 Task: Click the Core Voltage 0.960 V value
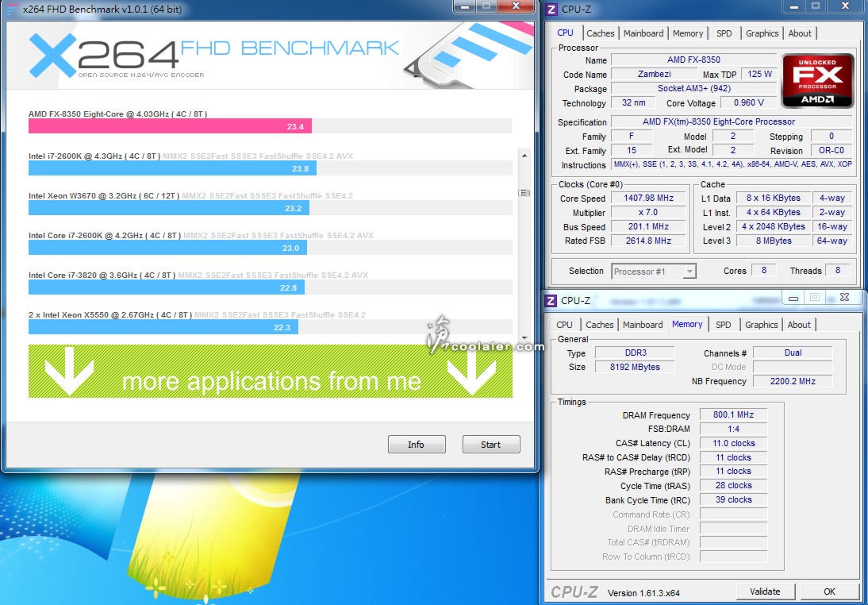tap(748, 103)
